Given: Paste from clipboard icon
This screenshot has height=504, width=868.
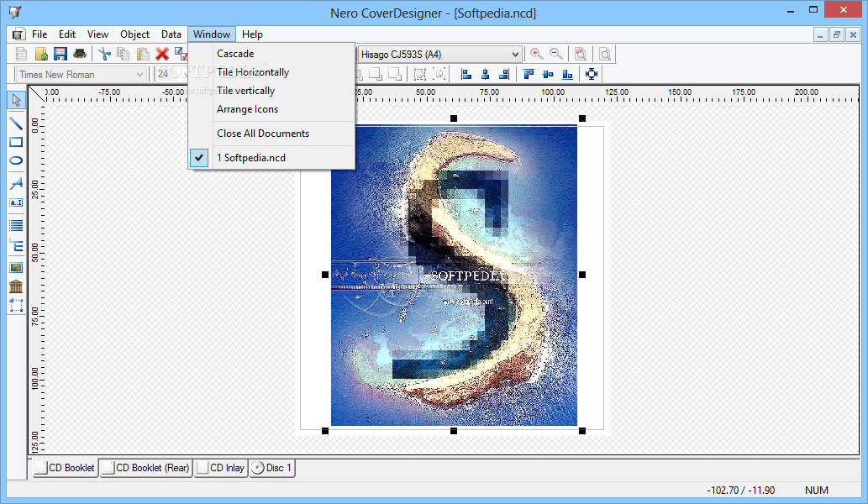Looking at the screenshot, I should (x=143, y=54).
